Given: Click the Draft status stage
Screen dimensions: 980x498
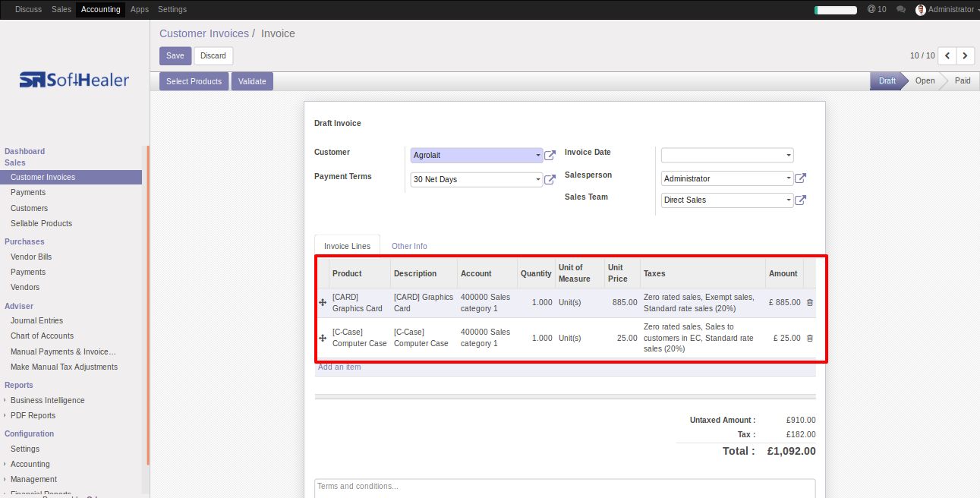Looking at the screenshot, I should click(x=887, y=80).
